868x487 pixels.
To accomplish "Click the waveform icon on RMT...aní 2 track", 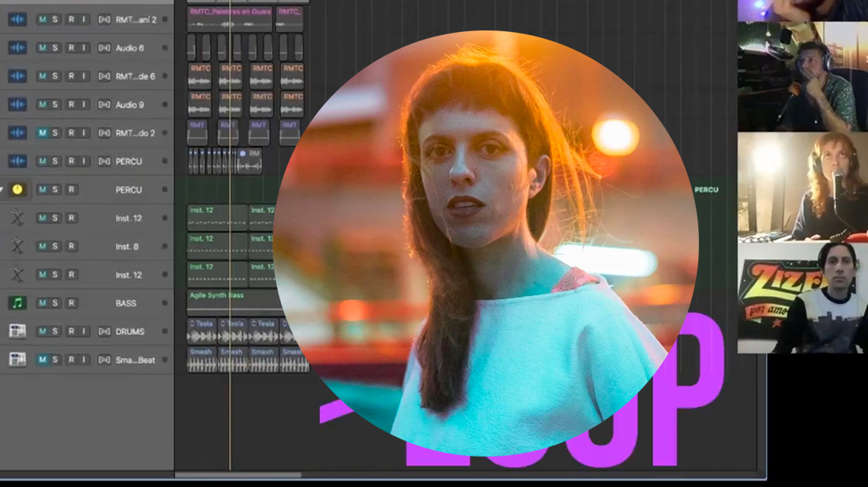I will (x=18, y=19).
